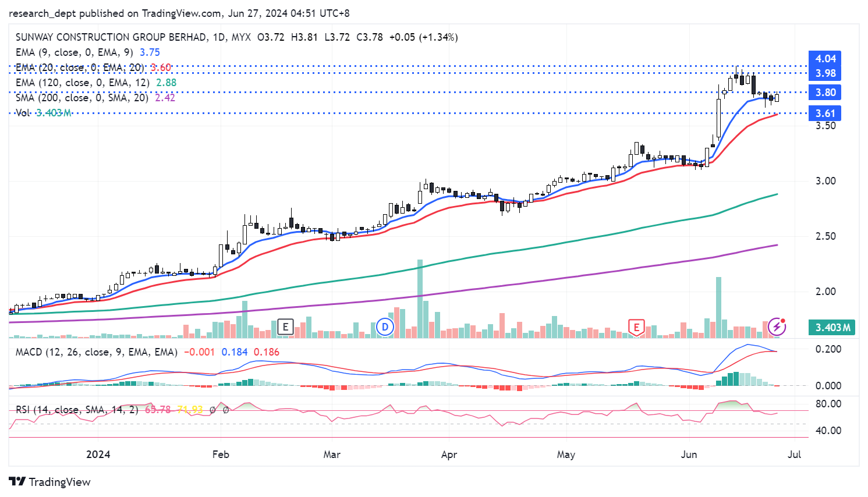
Task: Select the 3.98 price level label
Action: (825, 73)
